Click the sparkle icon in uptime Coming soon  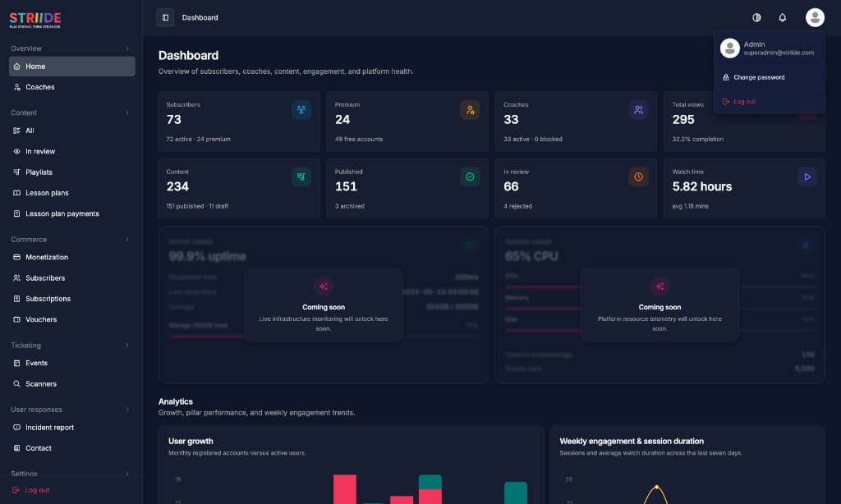(324, 286)
